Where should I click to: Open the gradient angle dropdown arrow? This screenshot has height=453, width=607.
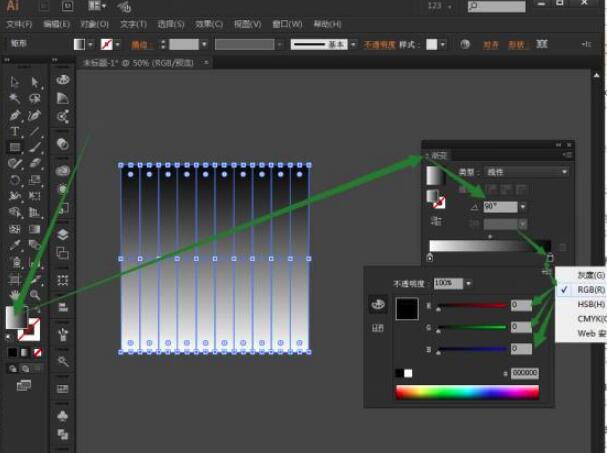524,207
